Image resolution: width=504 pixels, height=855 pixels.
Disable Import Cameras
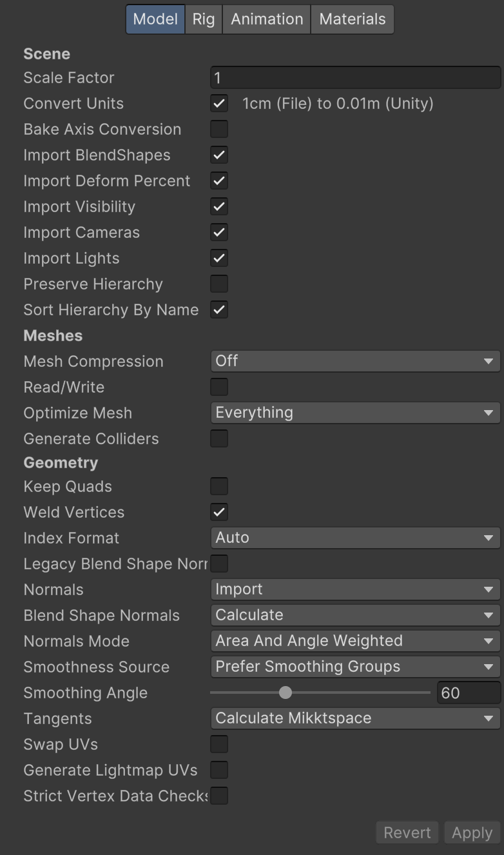tap(218, 232)
